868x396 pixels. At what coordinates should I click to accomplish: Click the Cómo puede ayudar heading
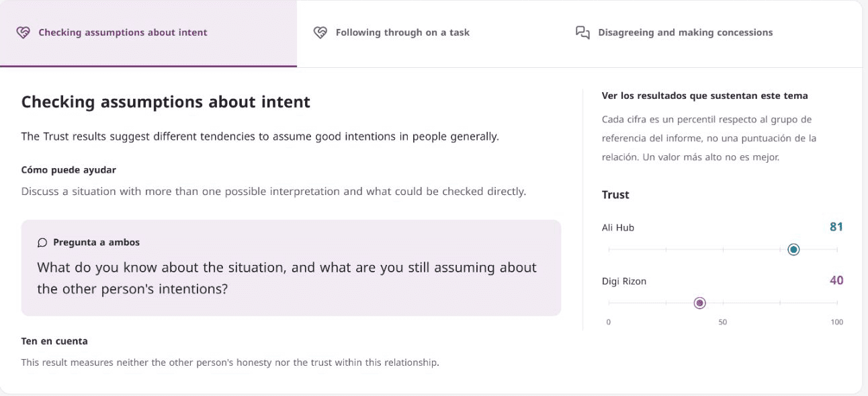click(x=69, y=170)
